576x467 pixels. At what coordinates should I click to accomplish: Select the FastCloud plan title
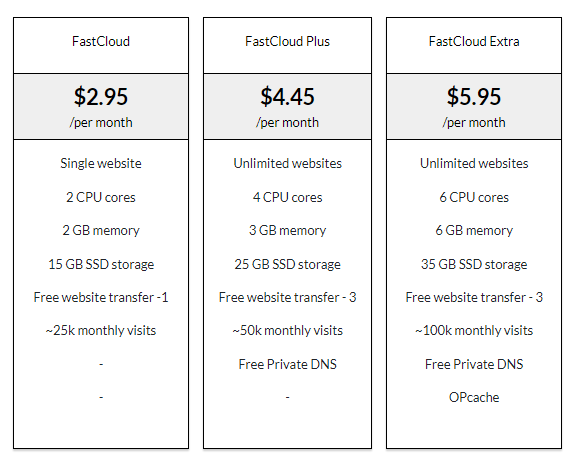tap(101, 41)
